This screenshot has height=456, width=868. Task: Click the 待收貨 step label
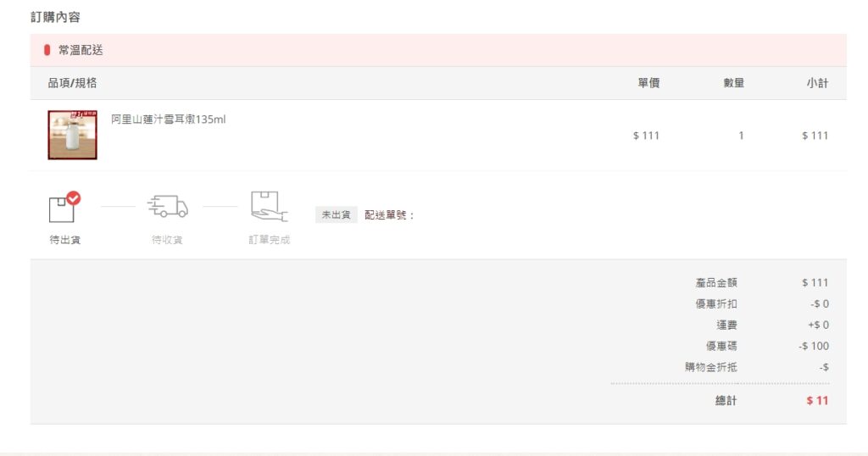[167, 240]
